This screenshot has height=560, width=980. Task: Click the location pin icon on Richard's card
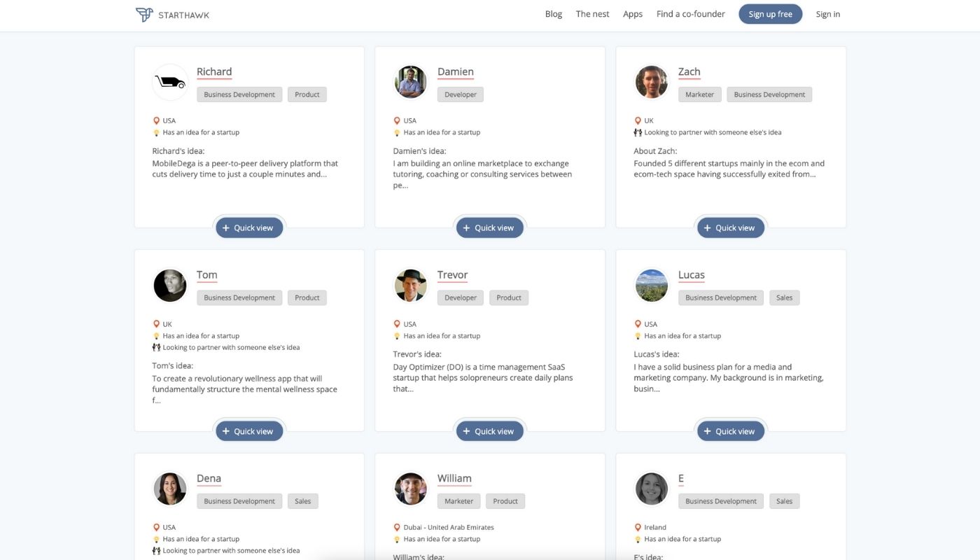click(156, 120)
